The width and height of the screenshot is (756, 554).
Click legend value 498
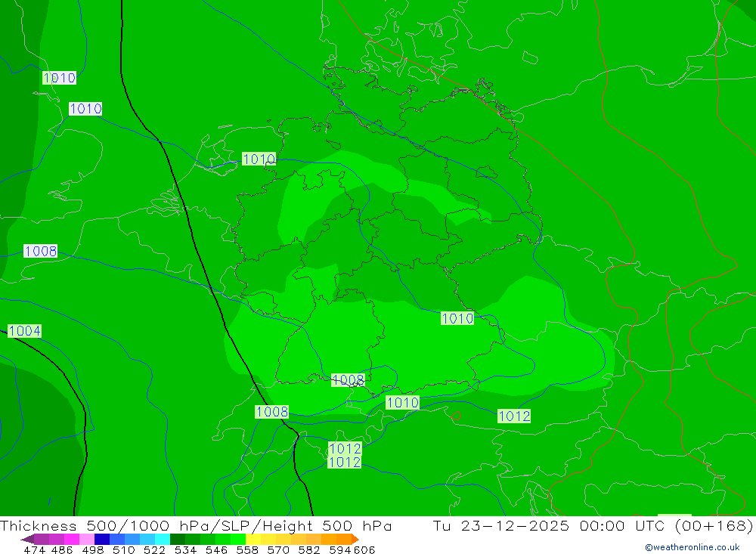(x=92, y=549)
